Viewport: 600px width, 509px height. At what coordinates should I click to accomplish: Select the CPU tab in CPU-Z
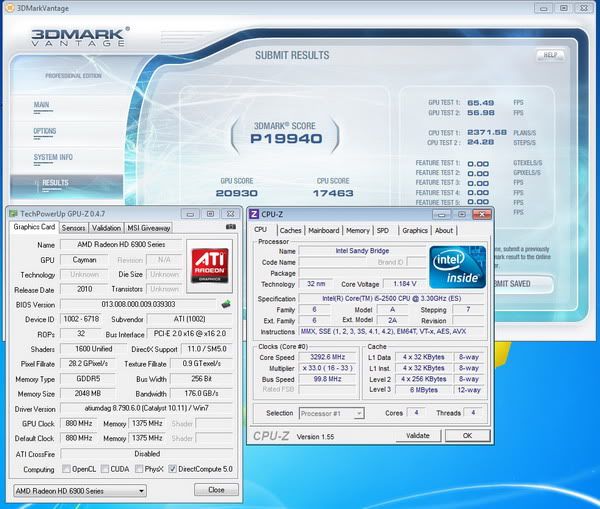[x=261, y=230]
